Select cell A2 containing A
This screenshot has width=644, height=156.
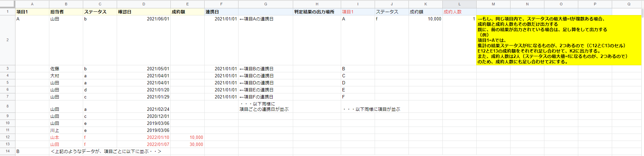(x=32, y=40)
